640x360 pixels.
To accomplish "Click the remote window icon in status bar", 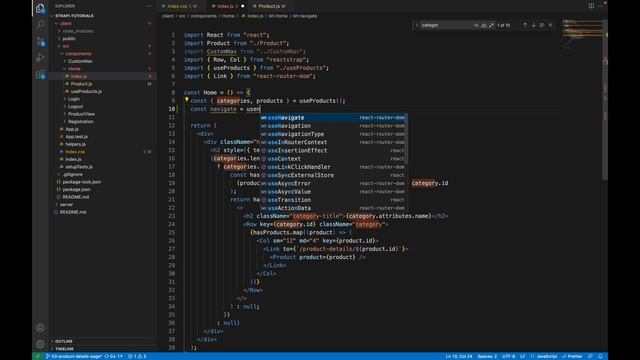I will [x=38, y=356].
